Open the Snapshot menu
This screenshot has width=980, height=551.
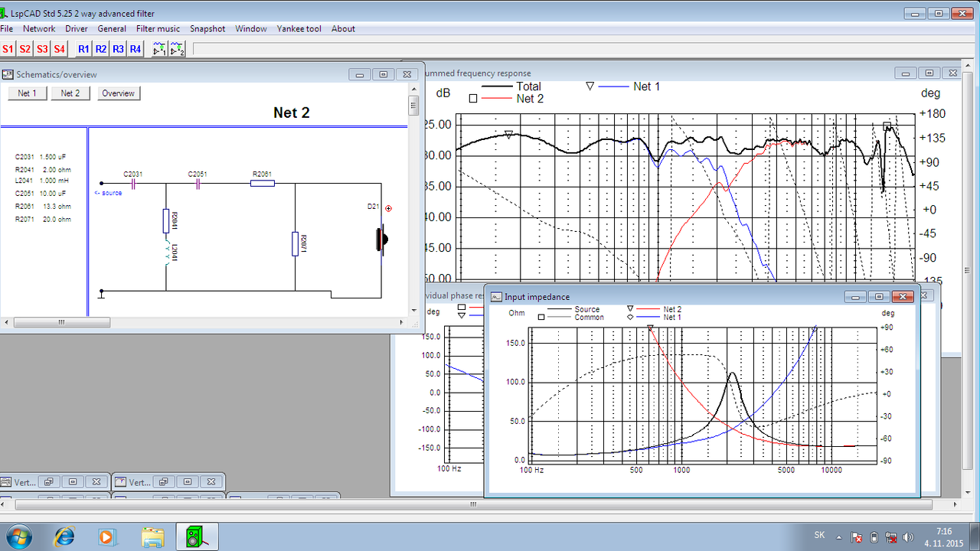click(x=207, y=29)
